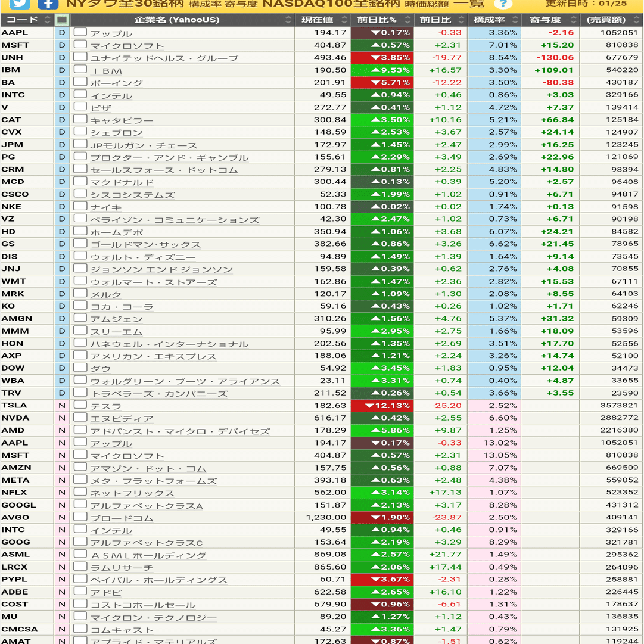Click the CVX ticker code
The image size is (644, 644).
(11, 132)
